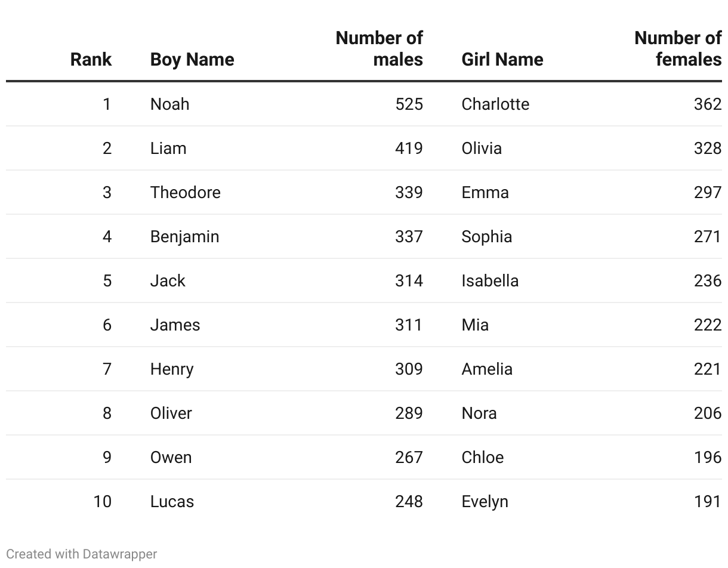
Task: Select the Number of males header
Action: (380, 48)
